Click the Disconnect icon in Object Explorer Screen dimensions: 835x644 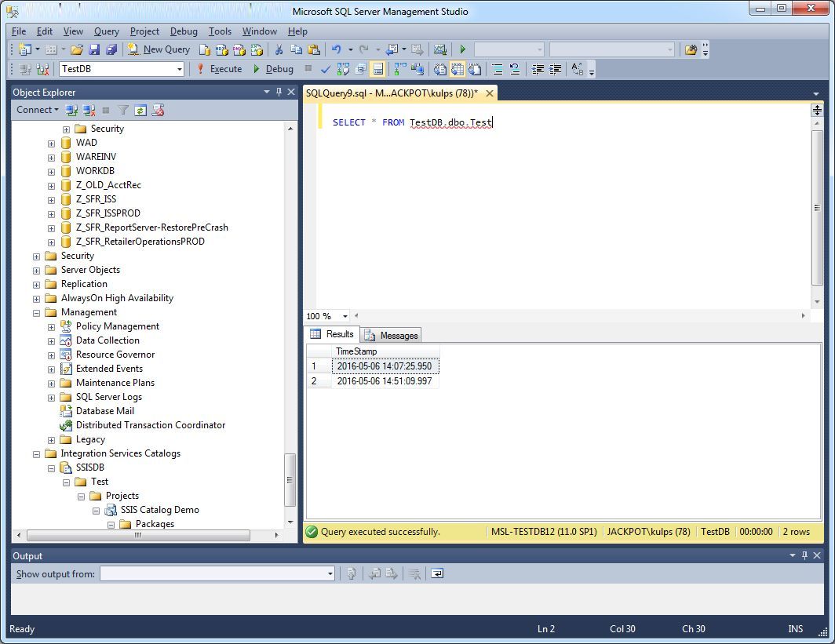tap(89, 111)
